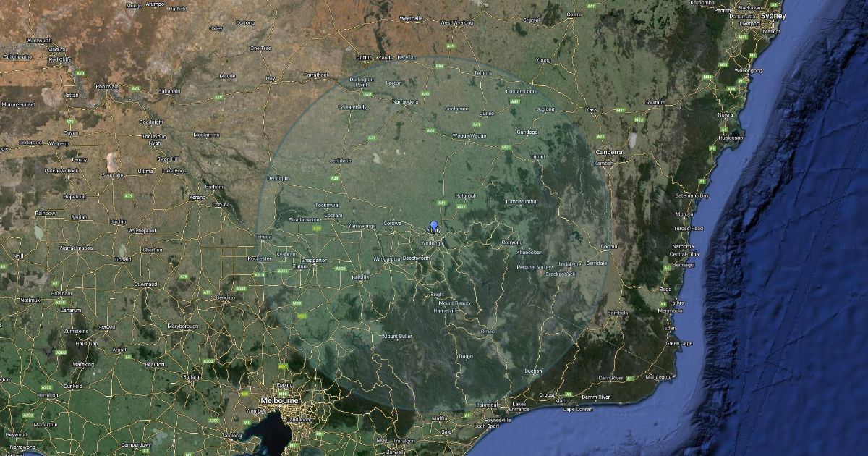Screen dimensions: 868x456
Task: Click the 'Canberra' city label
Action: coord(608,152)
